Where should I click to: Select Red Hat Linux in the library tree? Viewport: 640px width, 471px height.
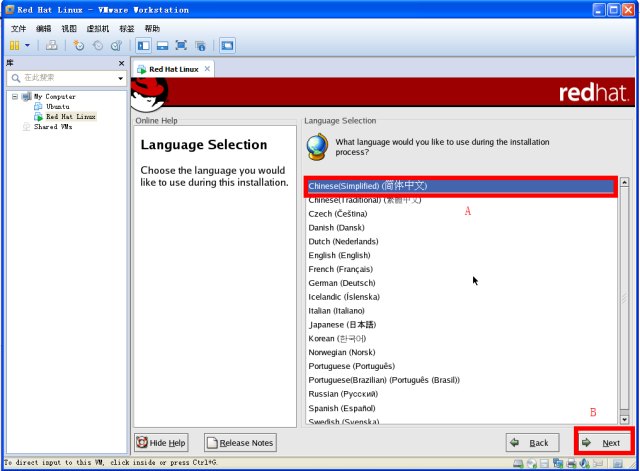pos(71,117)
